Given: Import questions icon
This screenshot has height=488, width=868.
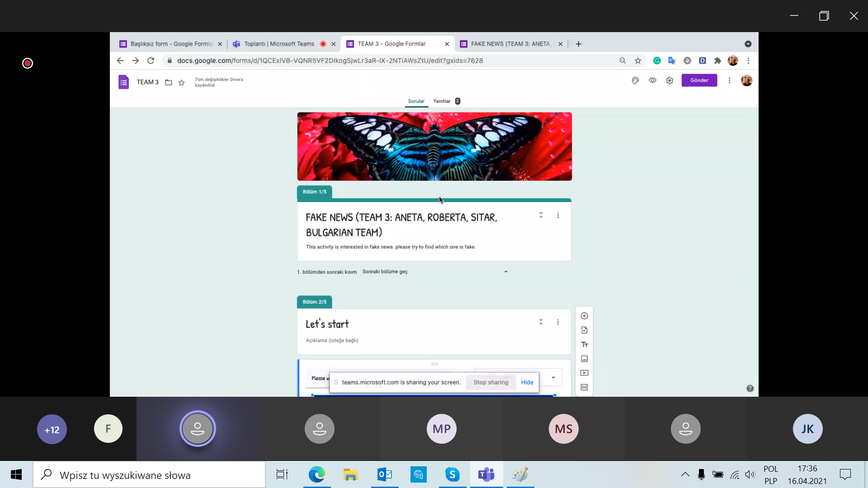Looking at the screenshot, I should pyautogui.click(x=584, y=330).
